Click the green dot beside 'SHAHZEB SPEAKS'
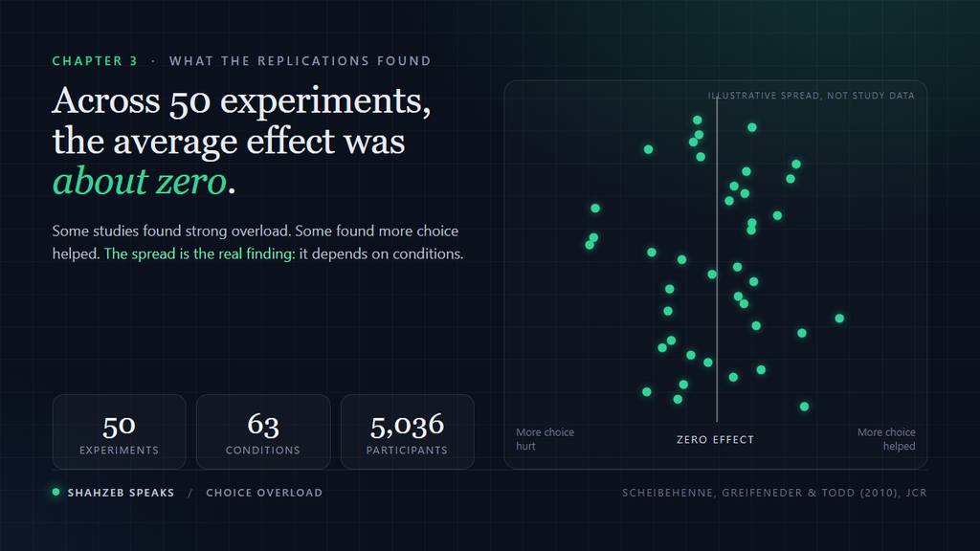The height and width of the screenshot is (551, 980). 56,493
